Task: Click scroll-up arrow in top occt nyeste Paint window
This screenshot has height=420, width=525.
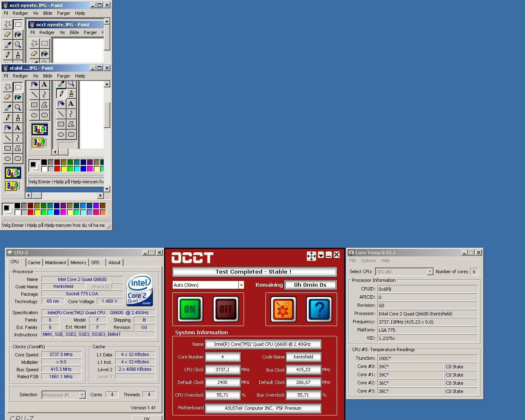Action: click(x=107, y=21)
